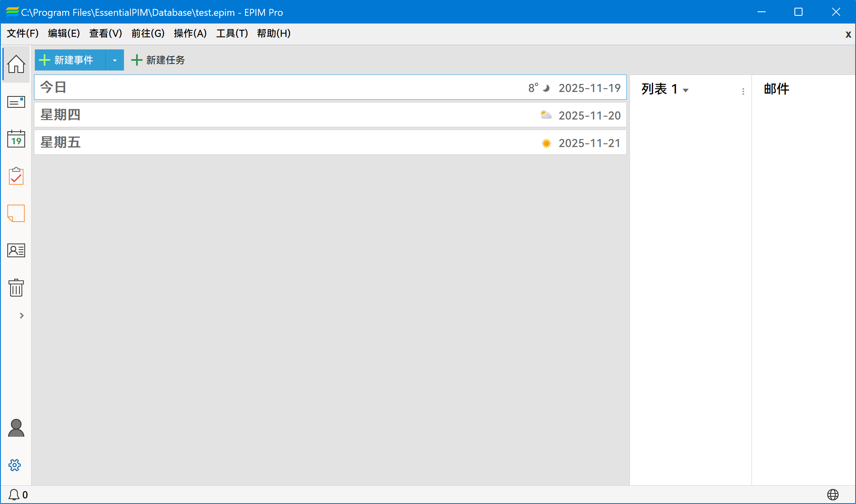This screenshot has width=856, height=504.
Task: Open the user account panel
Action: pyautogui.click(x=15, y=428)
